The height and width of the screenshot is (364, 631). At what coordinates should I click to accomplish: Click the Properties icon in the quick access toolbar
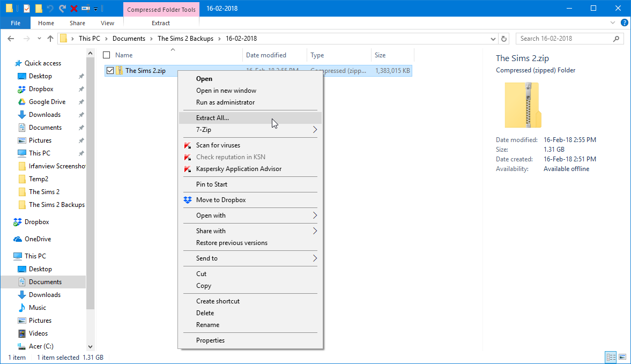(x=27, y=8)
